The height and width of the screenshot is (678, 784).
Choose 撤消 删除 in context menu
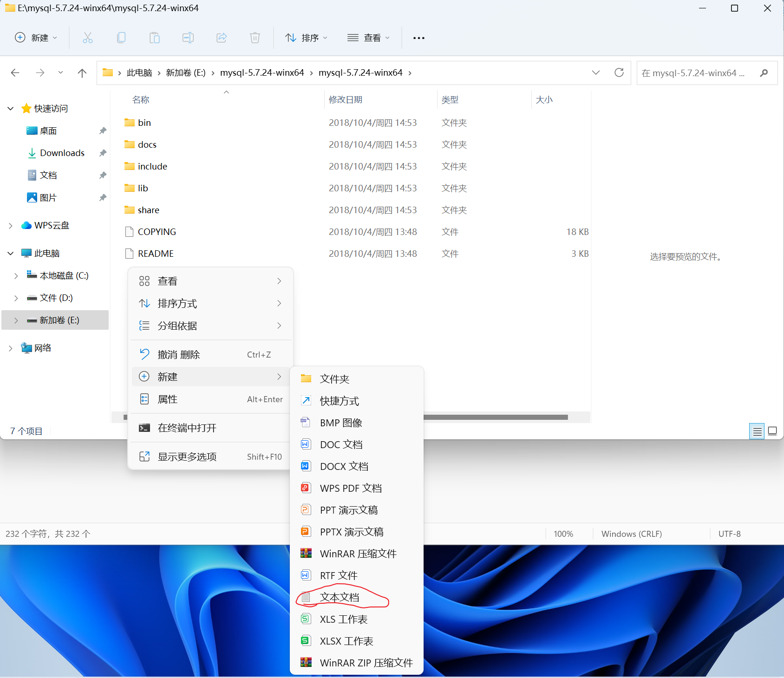tap(210, 354)
